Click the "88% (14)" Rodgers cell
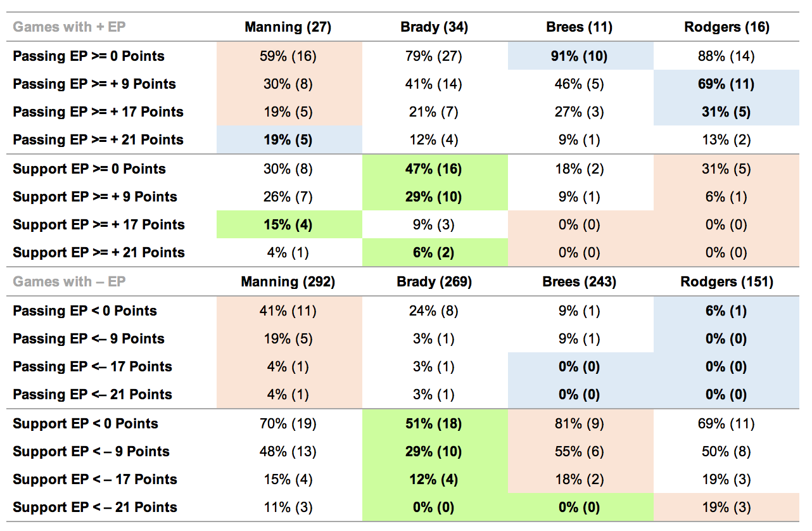Image resolution: width=812 pixels, height=531 pixels. (x=726, y=56)
